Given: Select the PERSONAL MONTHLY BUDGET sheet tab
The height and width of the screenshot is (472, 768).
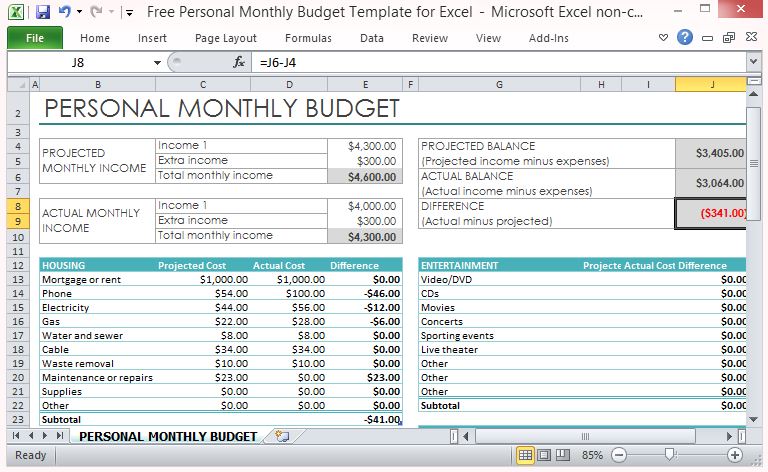Looking at the screenshot, I should (168, 436).
